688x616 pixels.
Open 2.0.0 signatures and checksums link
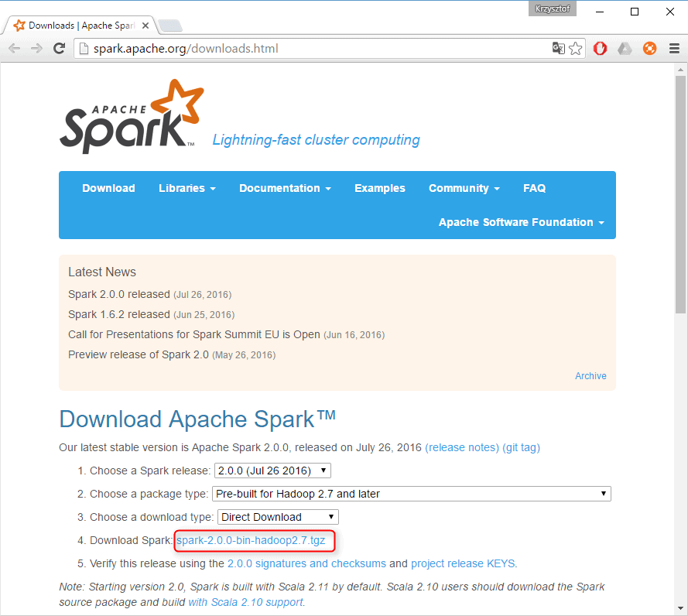tap(306, 564)
